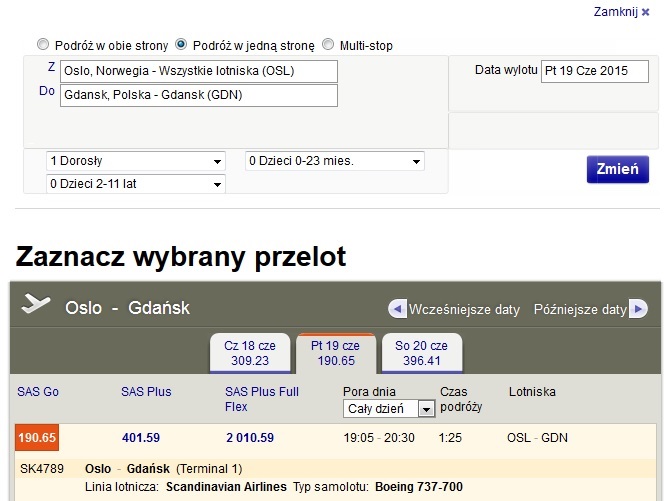Choose the 401.59 SAS Plus fare
The image size is (668, 501).
[x=141, y=438]
